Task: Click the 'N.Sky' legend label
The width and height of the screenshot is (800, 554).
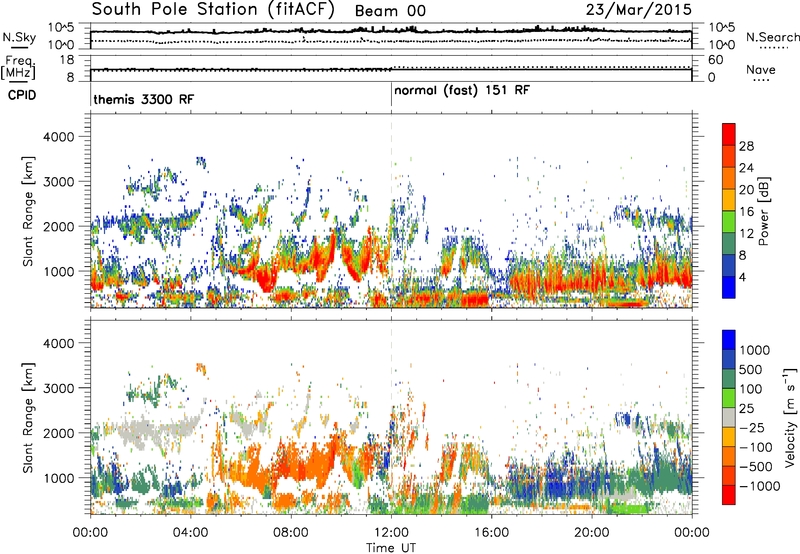Action: 19,37
